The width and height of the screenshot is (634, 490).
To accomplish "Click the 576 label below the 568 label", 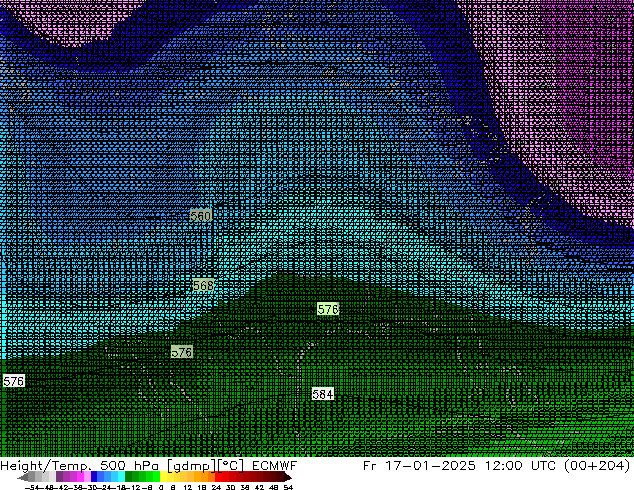I will (182, 352).
